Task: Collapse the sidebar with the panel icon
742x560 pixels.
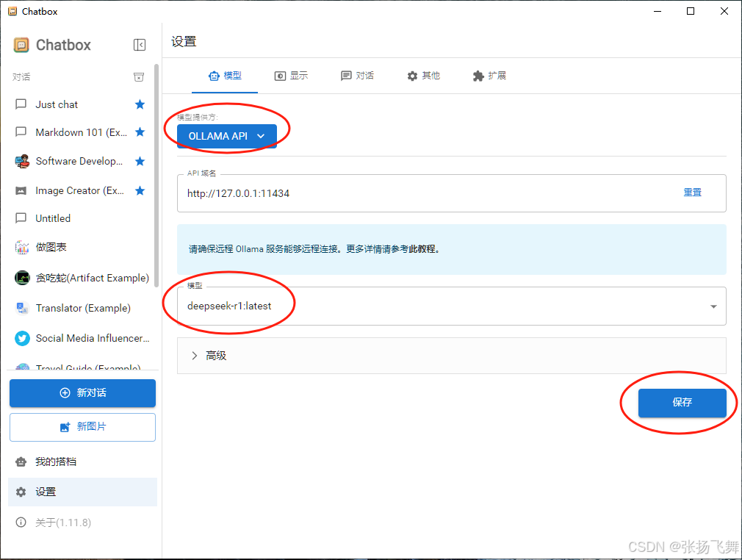Action: click(139, 45)
